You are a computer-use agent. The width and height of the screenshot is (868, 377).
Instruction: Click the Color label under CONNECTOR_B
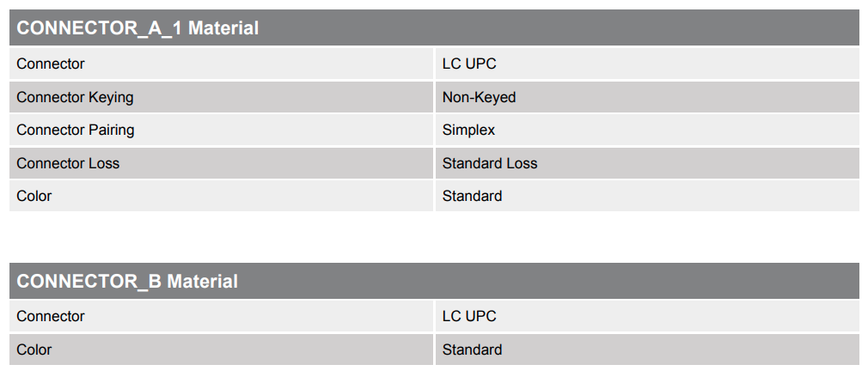click(x=34, y=350)
